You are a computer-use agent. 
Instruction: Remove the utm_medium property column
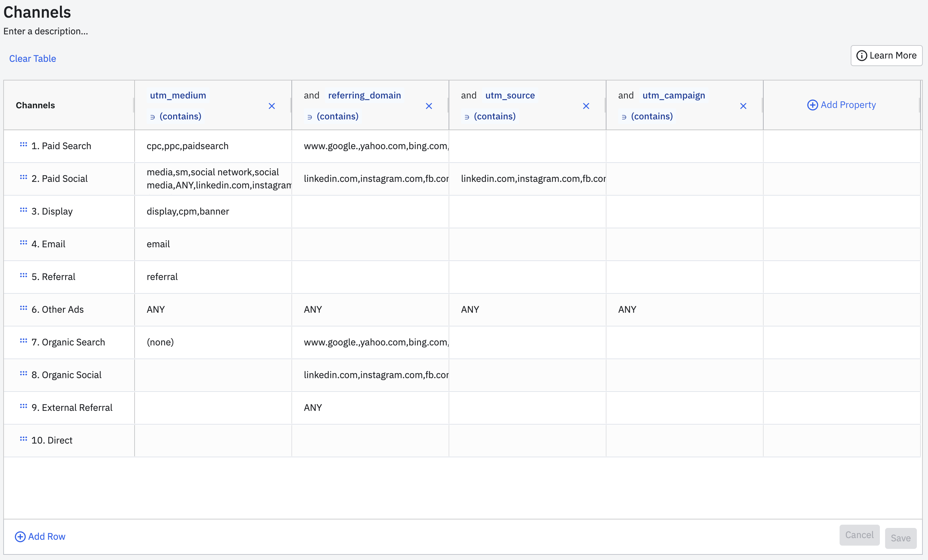(x=271, y=106)
